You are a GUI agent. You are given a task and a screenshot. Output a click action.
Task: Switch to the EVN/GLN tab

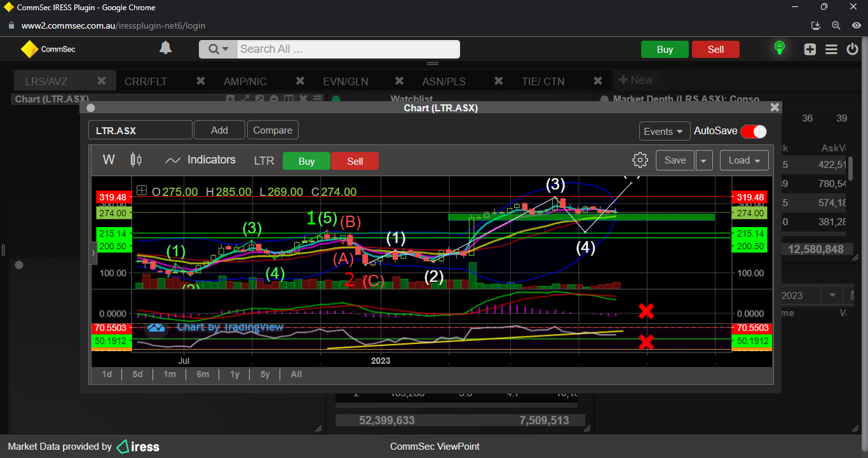pos(346,81)
